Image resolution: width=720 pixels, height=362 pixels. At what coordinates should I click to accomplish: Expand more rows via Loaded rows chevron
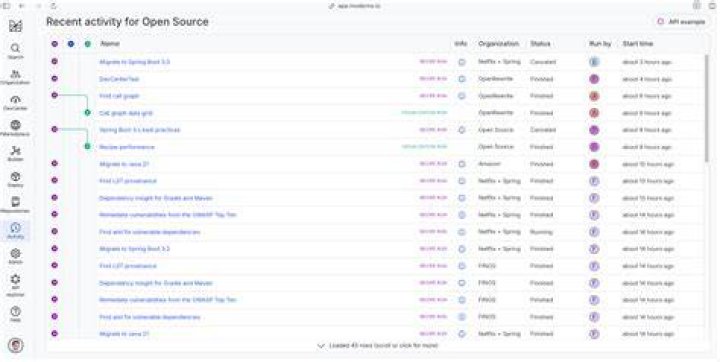pyautogui.click(x=321, y=345)
